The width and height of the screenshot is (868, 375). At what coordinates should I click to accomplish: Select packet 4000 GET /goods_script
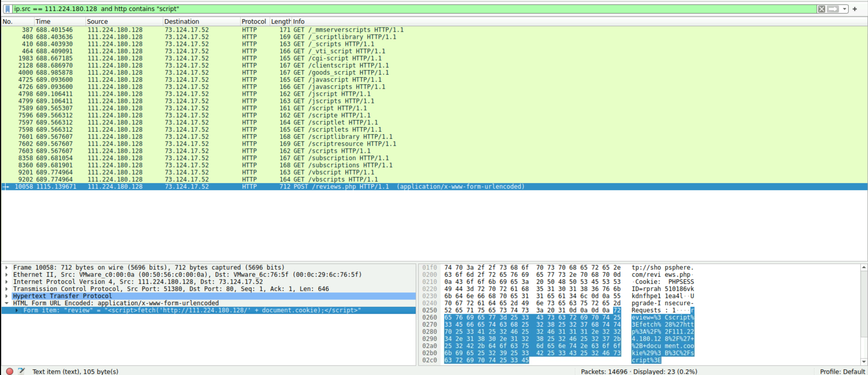434,73
